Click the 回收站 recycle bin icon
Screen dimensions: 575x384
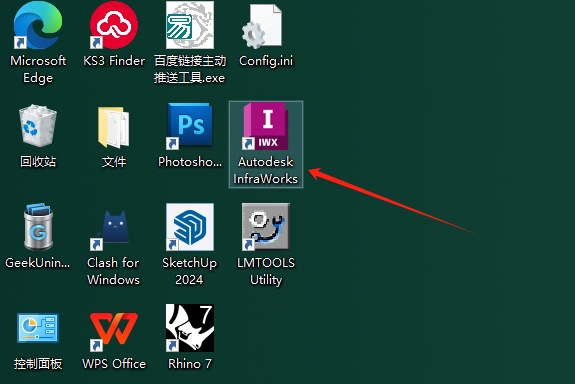[38, 125]
